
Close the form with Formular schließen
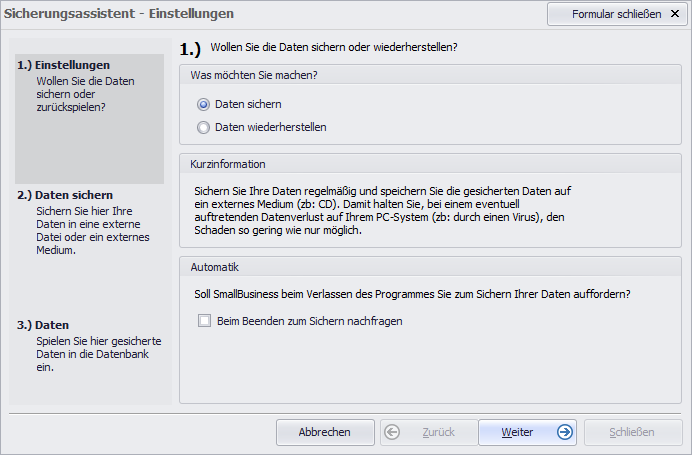click(x=617, y=14)
